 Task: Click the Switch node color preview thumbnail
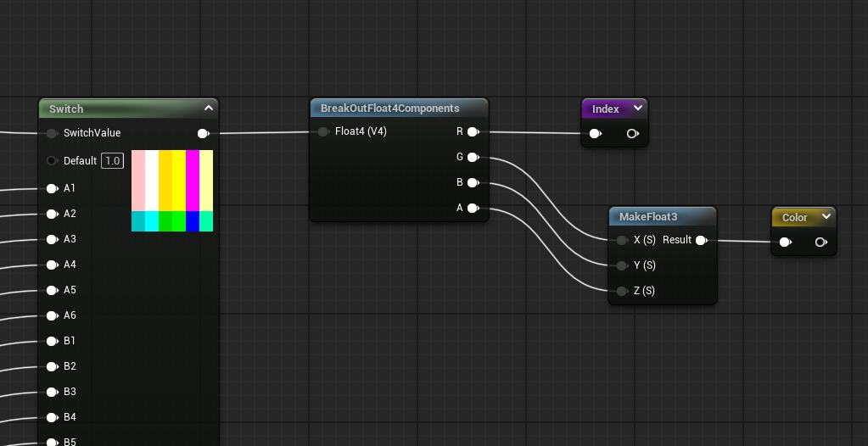pyautogui.click(x=172, y=191)
